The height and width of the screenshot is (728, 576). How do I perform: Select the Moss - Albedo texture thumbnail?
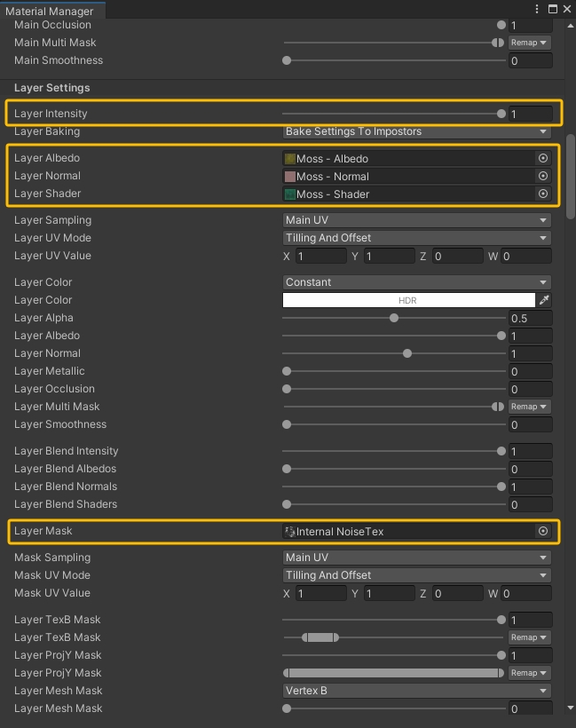click(x=290, y=159)
